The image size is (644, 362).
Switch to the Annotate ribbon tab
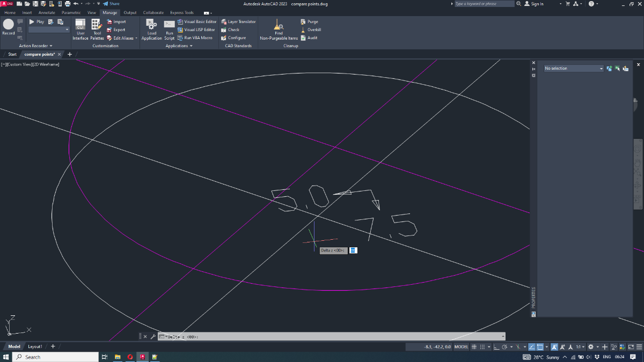(47, 12)
